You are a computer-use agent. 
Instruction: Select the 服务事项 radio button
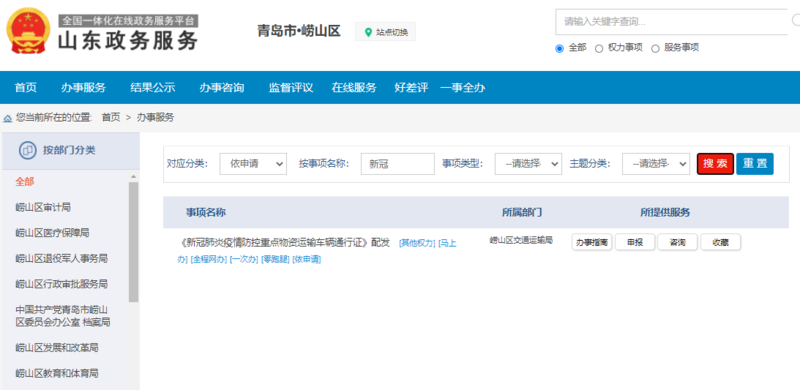[x=656, y=48]
